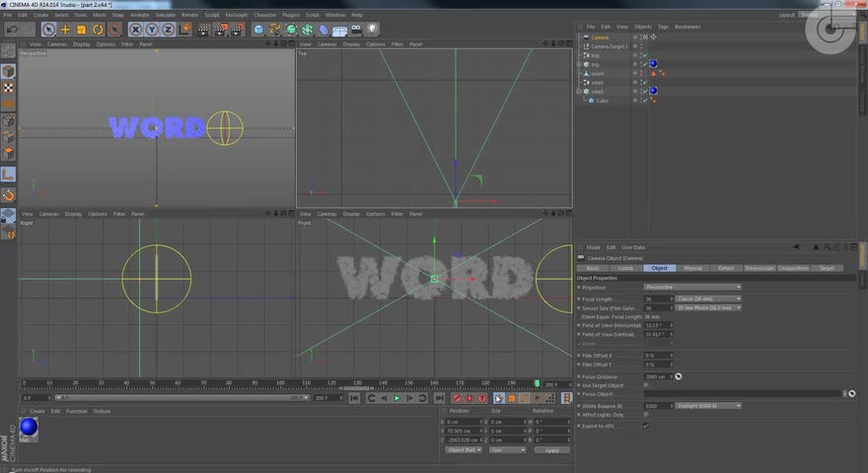868x473 pixels.
Task: Click the Focus Distance input field
Action: (657, 376)
